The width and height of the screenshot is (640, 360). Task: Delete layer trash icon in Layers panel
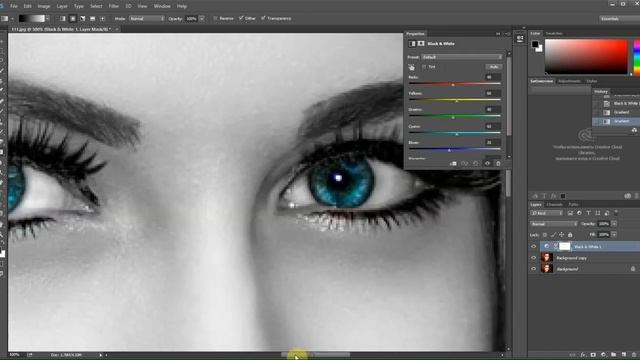point(634,355)
